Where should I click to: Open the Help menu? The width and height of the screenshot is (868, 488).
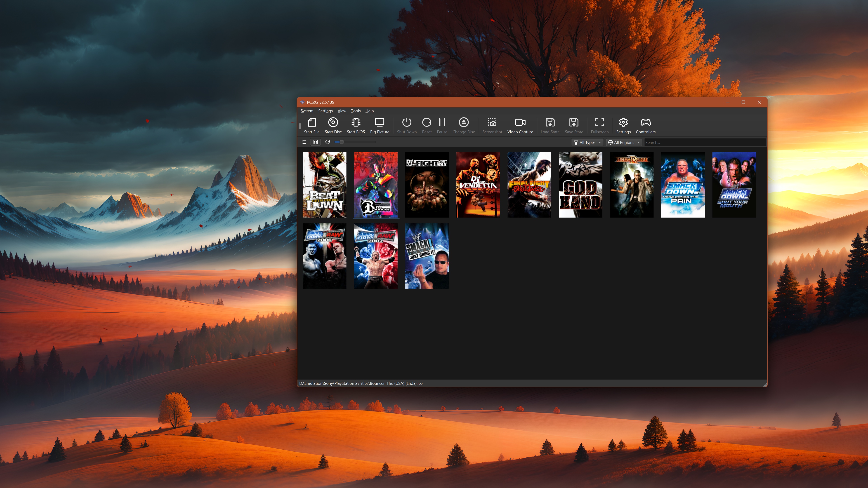click(369, 111)
